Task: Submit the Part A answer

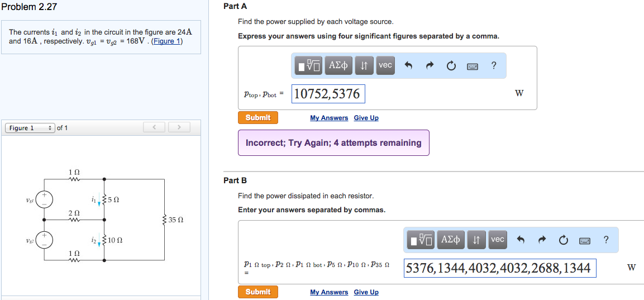Action: tap(257, 118)
